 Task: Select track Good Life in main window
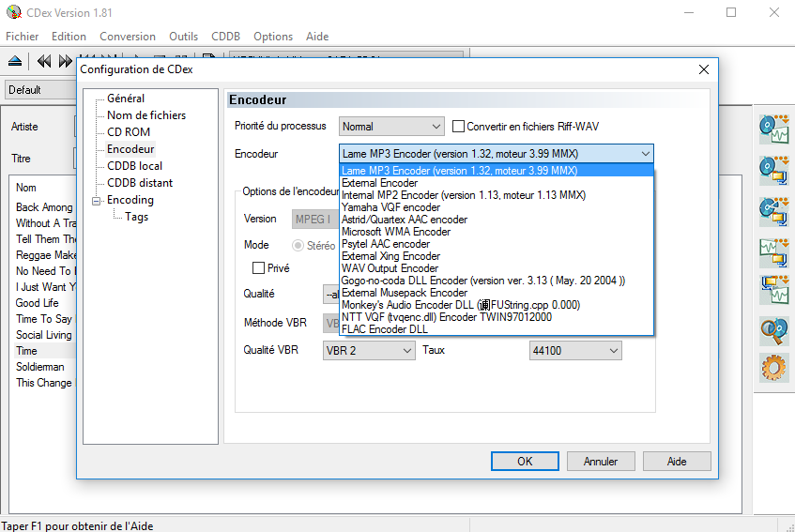(x=37, y=303)
